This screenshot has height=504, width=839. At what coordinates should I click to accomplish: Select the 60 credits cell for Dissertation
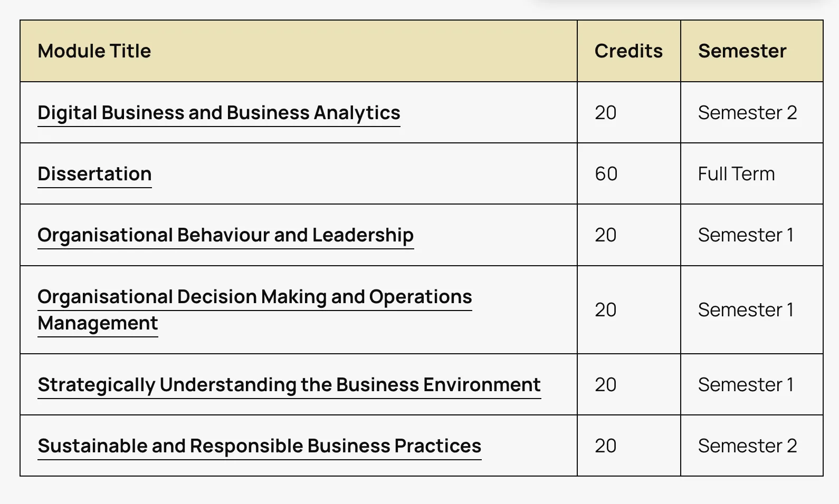tap(606, 174)
